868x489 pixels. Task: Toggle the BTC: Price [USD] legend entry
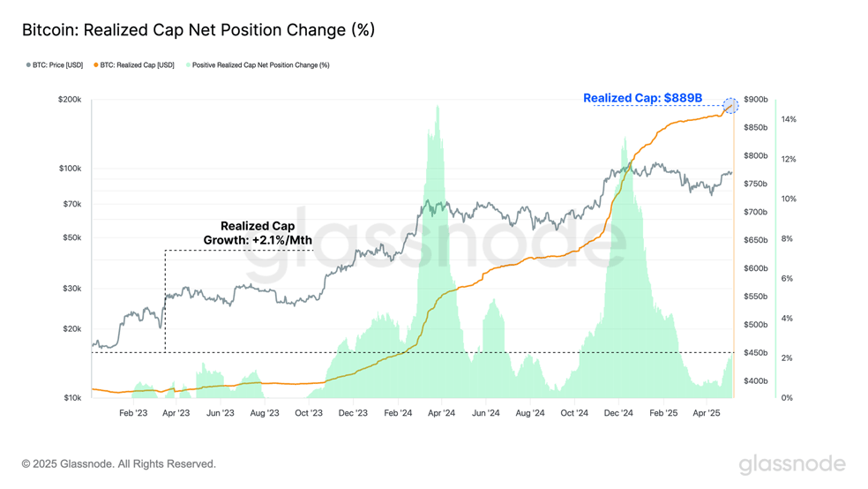(55, 65)
